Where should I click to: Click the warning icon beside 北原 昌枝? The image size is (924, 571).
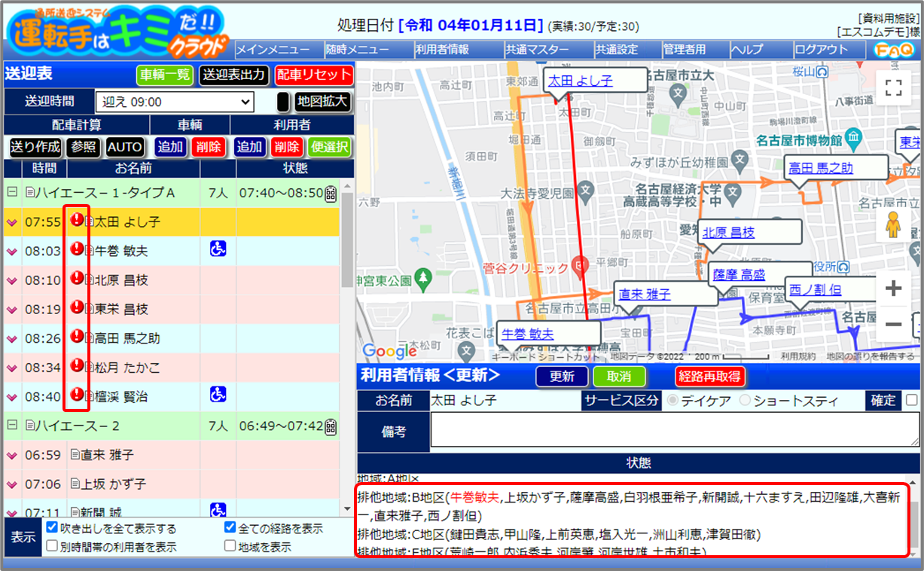77,279
